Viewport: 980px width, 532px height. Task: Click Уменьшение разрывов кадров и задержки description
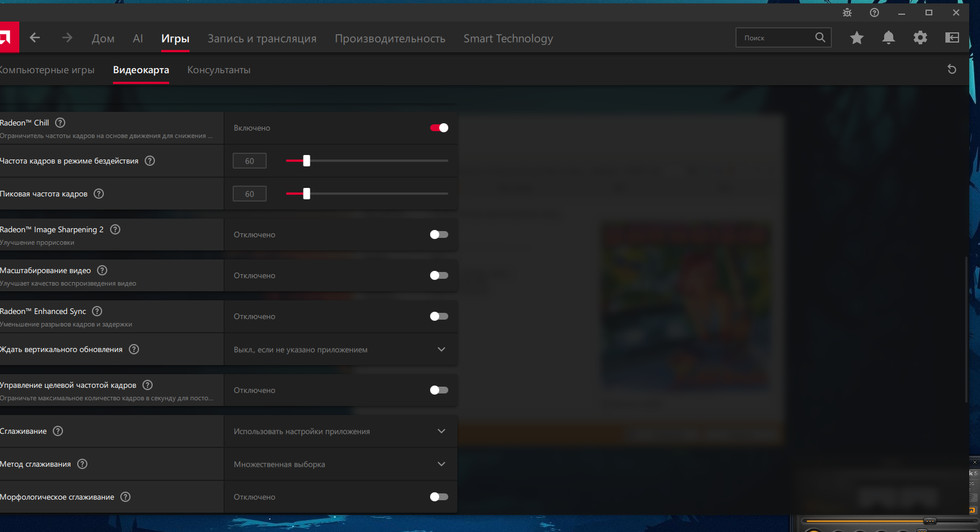coord(66,324)
